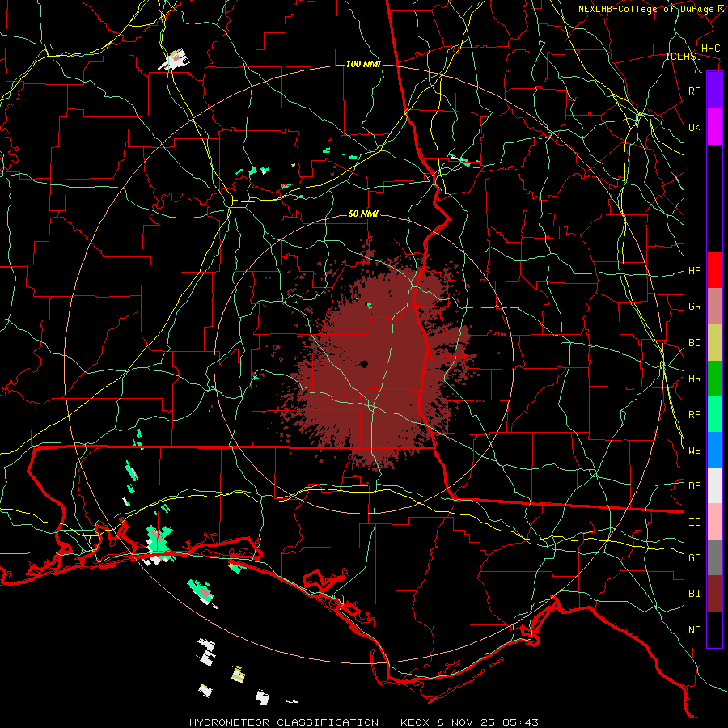The width and height of the screenshot is (728, 728).
Task: Click the NEXLAB-College of DuPage credit text
Action: tap(645, 9)
